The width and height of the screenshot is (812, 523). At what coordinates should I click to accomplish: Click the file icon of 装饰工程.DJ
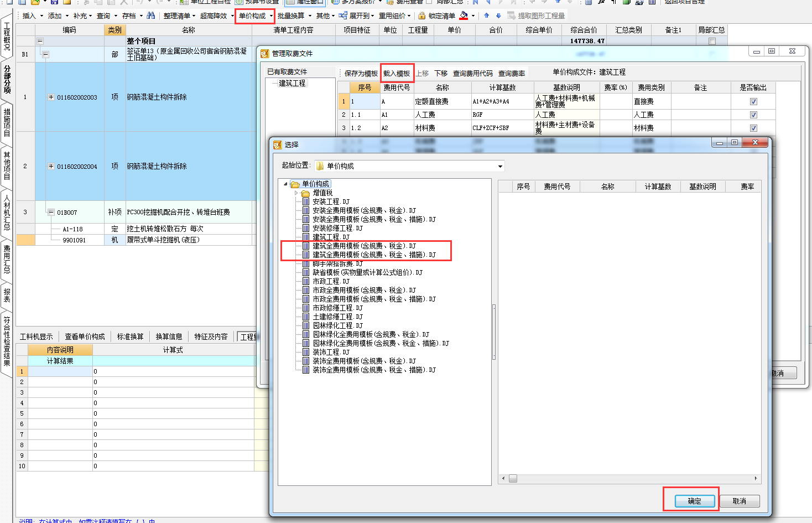click(306, 352)
